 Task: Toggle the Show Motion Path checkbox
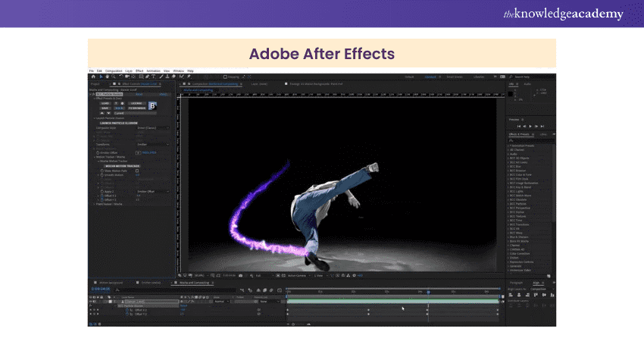pos(137,170)
